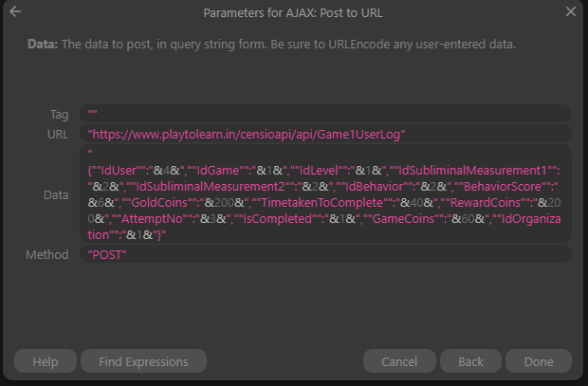
Task: Click TimetakenToComplete text in the Data field
Action: coord(322,203)
